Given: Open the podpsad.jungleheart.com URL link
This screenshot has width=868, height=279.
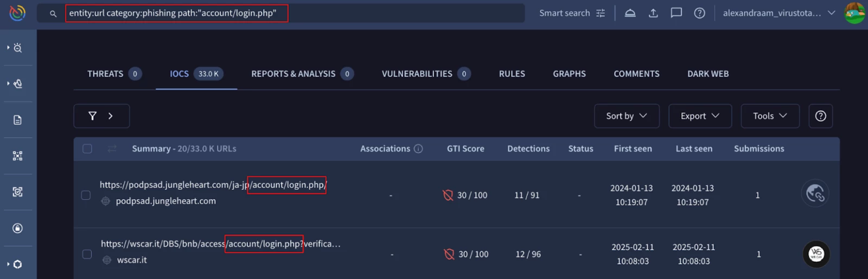Looking at the screenshot, I should pyautogui.click(x=213, y=185).
